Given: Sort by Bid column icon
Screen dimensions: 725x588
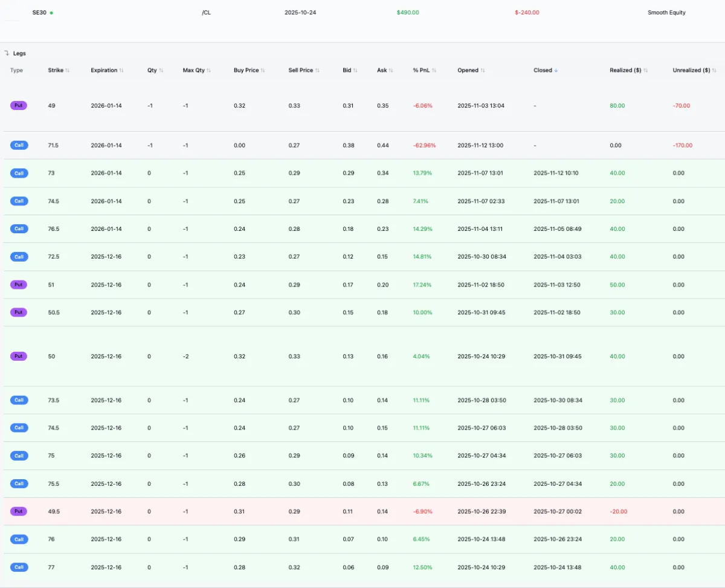Looking at the screenshot, I should tap(355, 71).
